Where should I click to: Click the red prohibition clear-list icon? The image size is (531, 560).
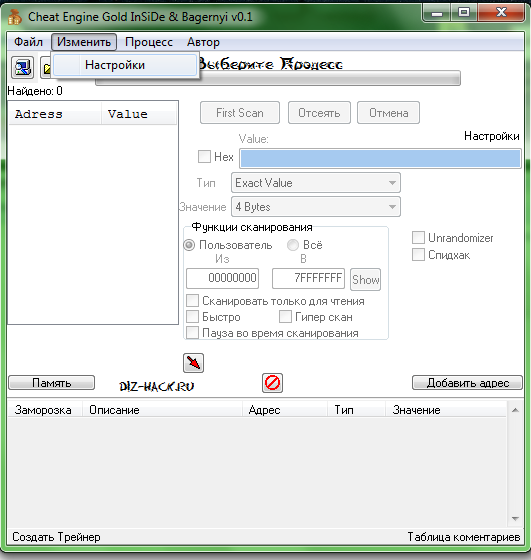(x=272, y=383)
